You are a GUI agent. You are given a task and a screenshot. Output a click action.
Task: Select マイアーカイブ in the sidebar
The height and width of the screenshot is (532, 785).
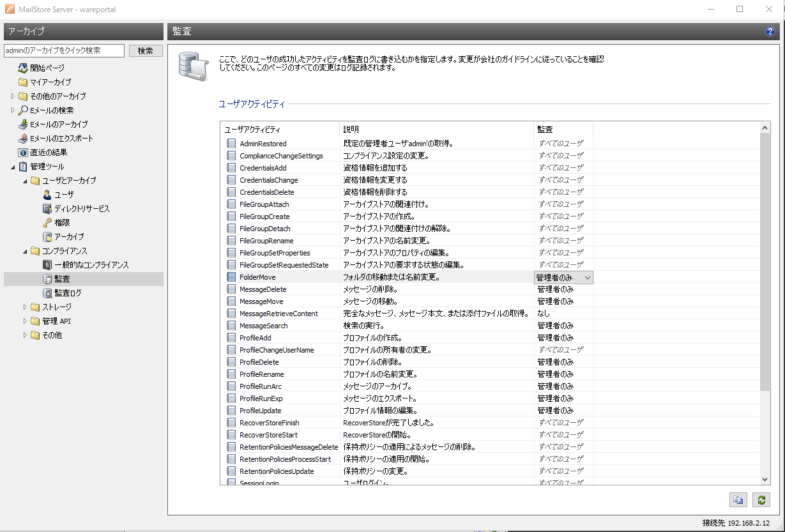(50, 82)
